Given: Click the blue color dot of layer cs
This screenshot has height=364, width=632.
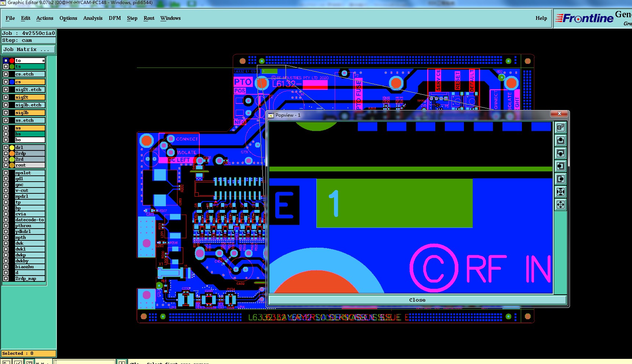Looking at the screenshot, I should [x=12, y=82].
